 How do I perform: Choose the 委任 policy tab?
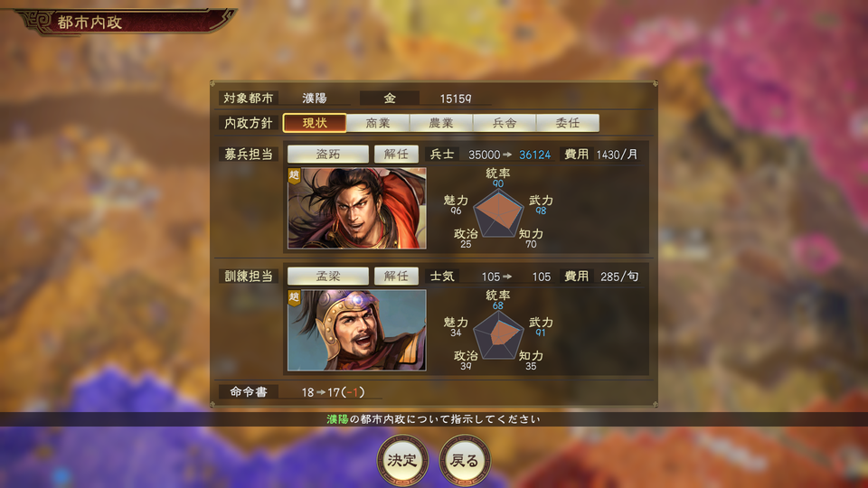click(x=568, y=123)
